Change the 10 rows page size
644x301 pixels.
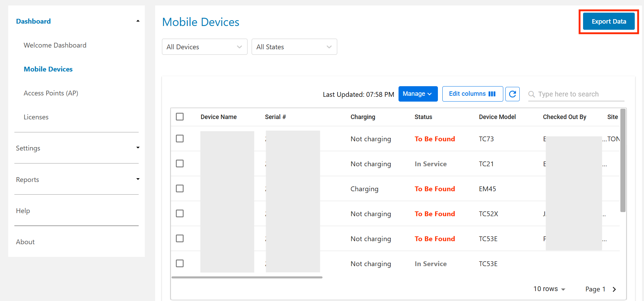[549, 289]
